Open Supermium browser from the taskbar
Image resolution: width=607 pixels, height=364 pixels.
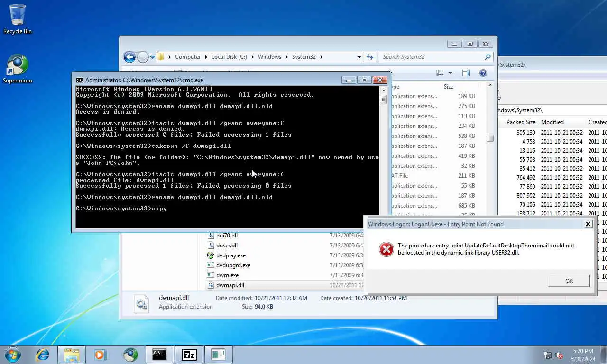[130, 355]
